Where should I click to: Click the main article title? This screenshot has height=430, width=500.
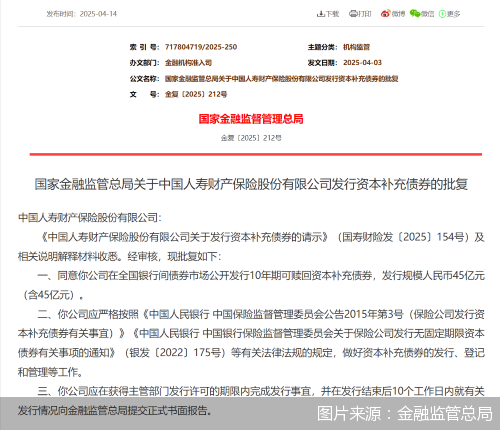point(251,184)
